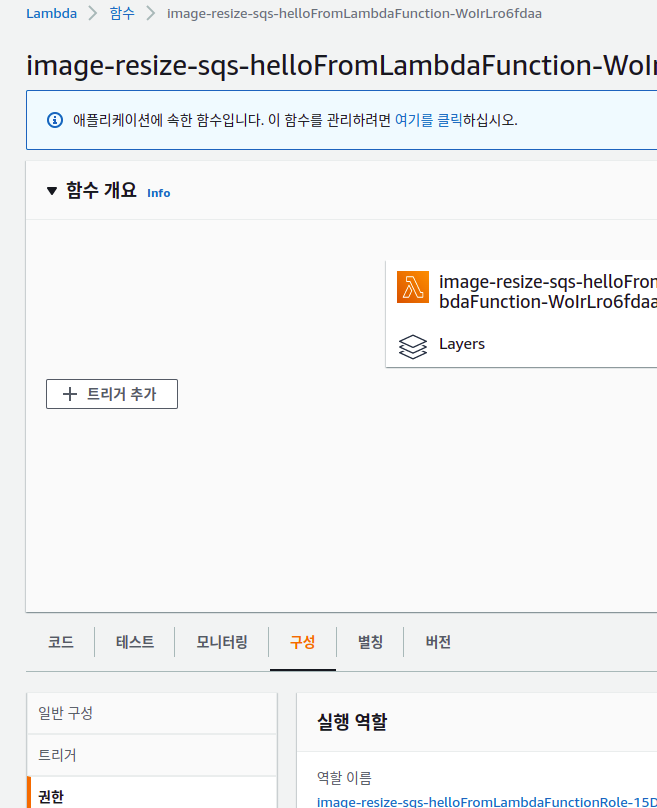Click the info circle icon in banner

point(55,120)
